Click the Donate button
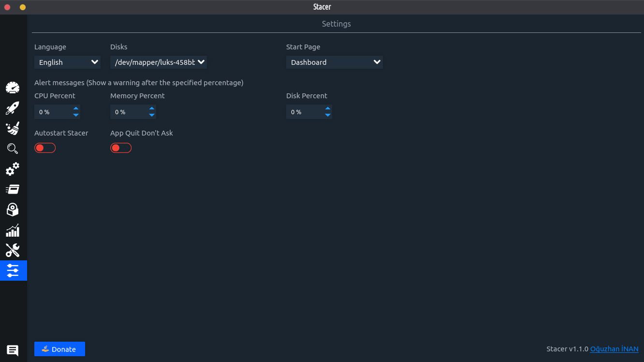Image resolution: width=644 pixels, height=362 pixels. click(59, 349)
